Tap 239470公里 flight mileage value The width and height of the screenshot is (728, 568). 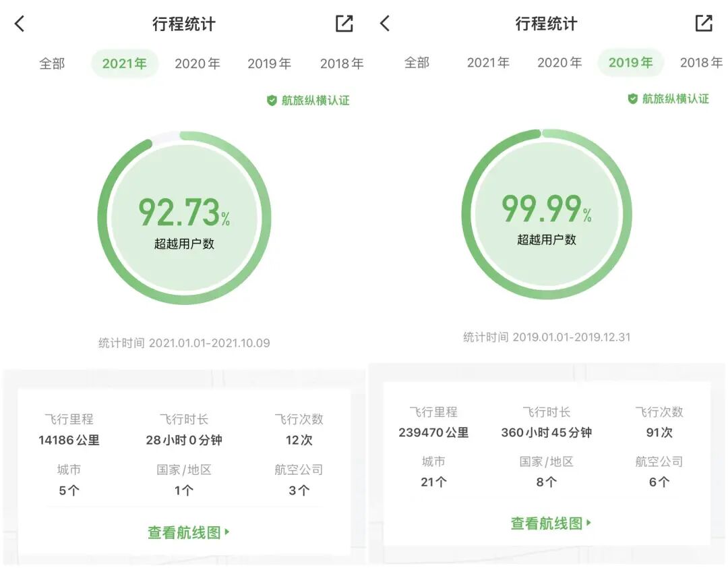point(433,432)
